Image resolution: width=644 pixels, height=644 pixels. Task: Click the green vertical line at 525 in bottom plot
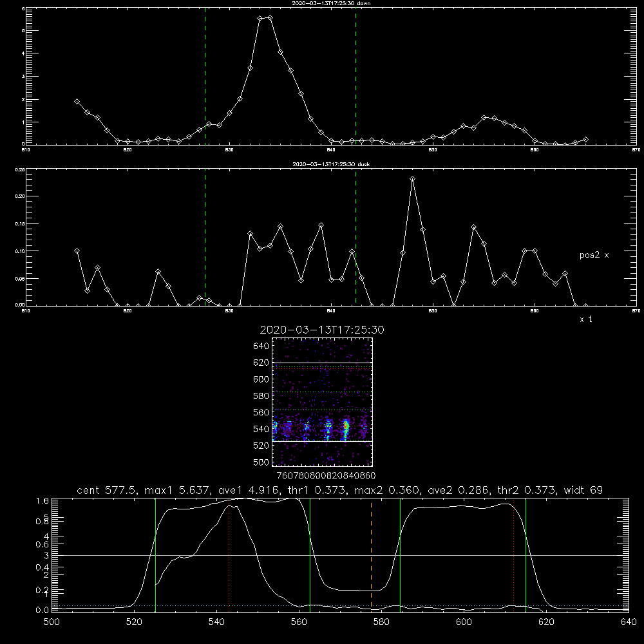tap(155, 555)
